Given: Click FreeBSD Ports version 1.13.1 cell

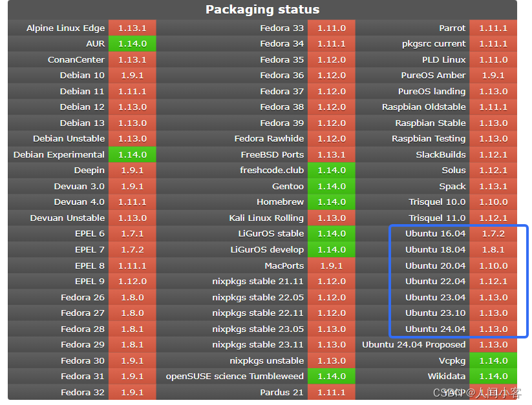Looking at the screenshot, I should (332, 154).
